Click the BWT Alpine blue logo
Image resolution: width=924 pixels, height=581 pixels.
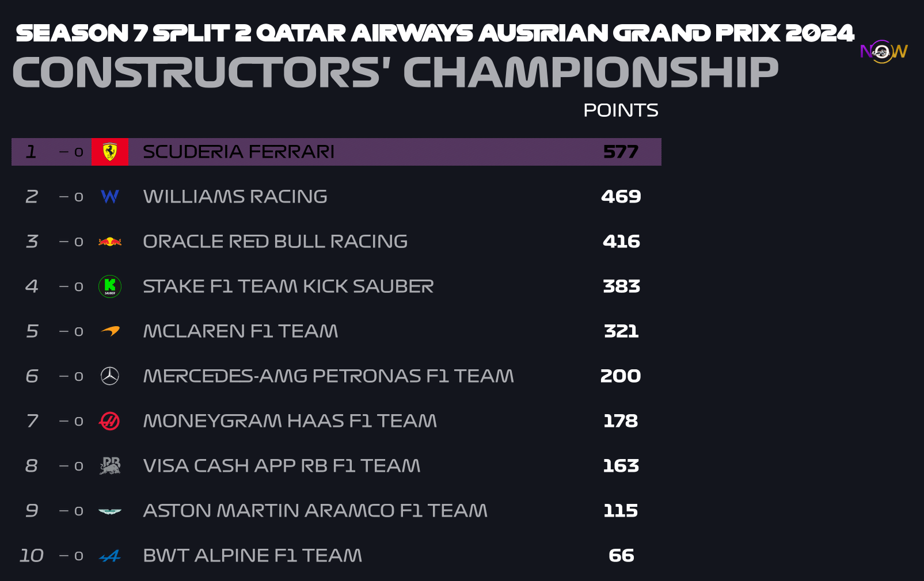110,556
